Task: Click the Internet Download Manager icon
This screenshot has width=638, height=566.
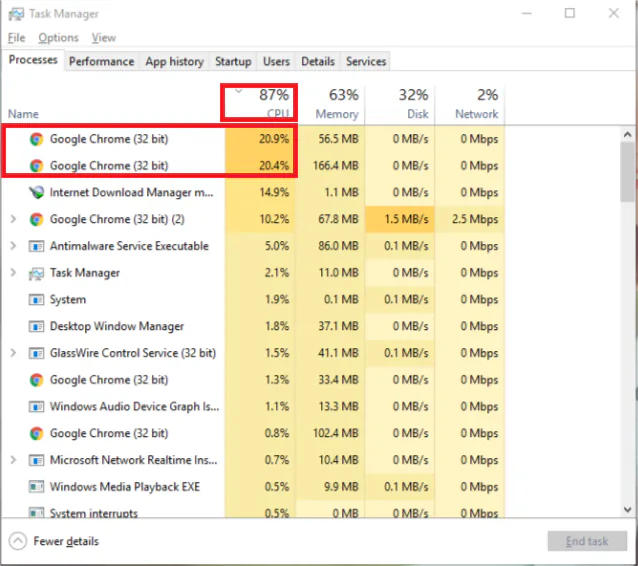Action: coord(36,192)
